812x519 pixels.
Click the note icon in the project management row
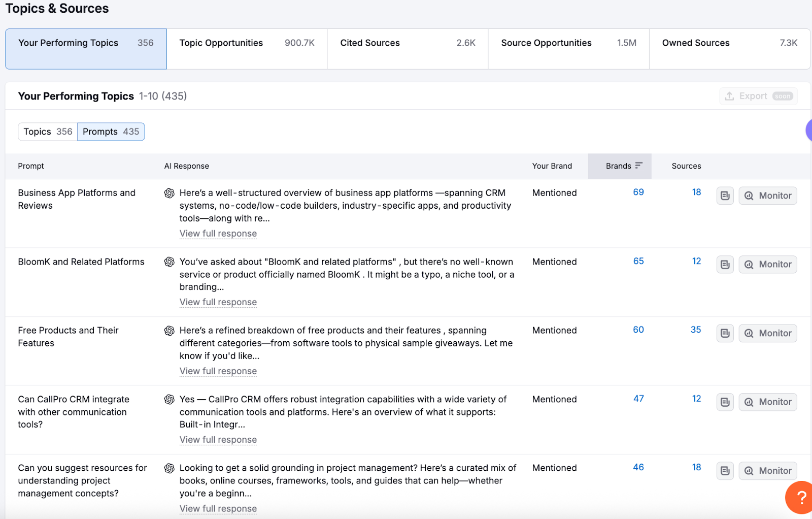pyautogui.click(x=725, y=471)
